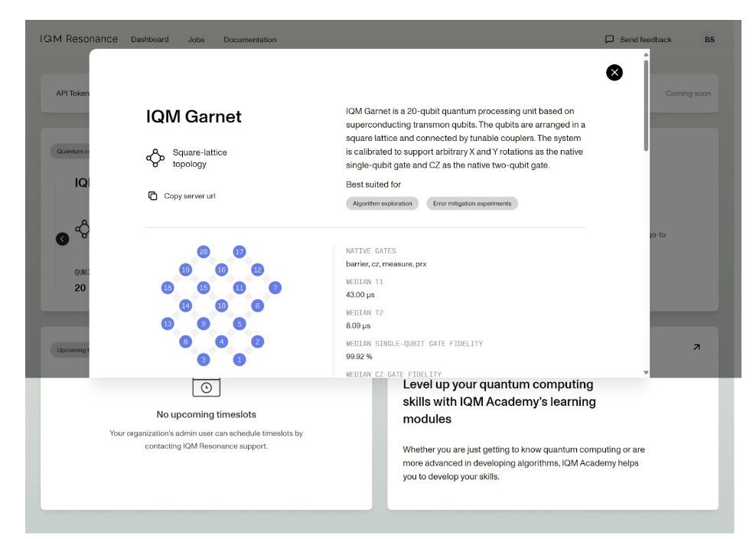Click the NATIVE GATES label
Screen dimensions: 756x539
[x=371, y=251]
